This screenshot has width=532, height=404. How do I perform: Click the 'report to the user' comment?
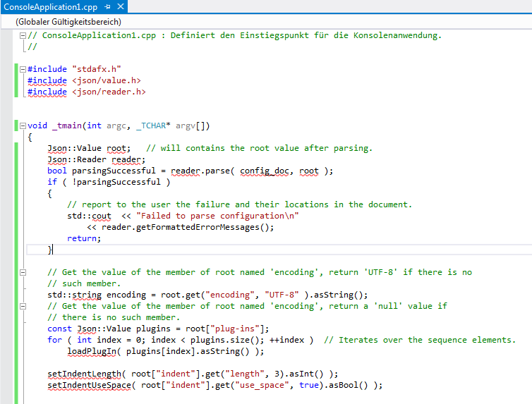239,204
